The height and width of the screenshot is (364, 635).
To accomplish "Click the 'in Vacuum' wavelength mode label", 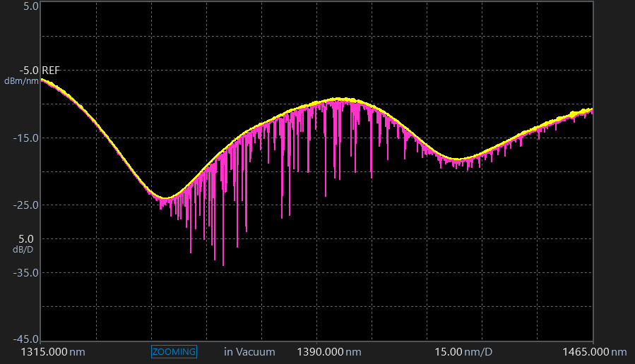I will 249,351.
